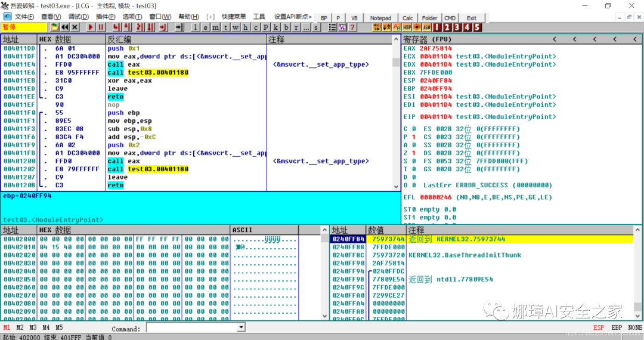Open the 插件(P) menu
Screen dimensions: 644x340
[106, 17]
